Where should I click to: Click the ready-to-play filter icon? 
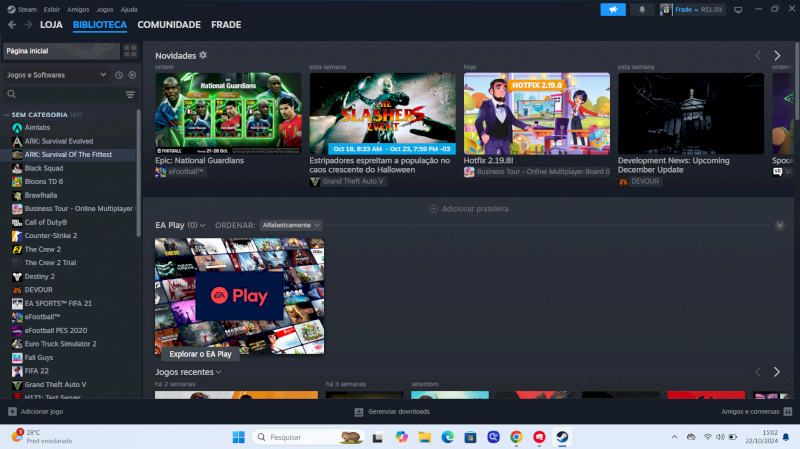coord(131,75)
